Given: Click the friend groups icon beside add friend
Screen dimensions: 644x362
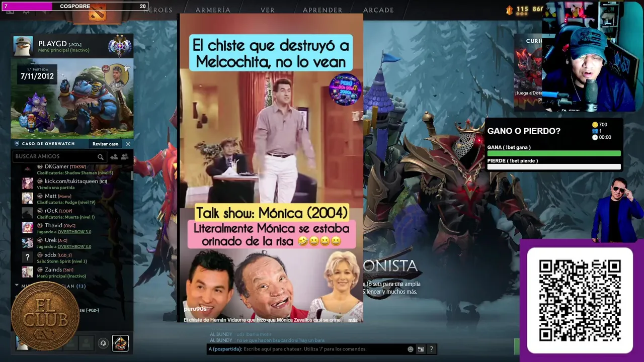Looking at the screenshot, I should 124,157.
